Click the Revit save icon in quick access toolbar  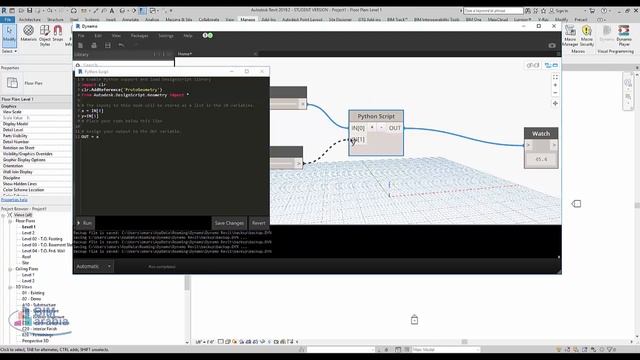[x=29, y=11]
